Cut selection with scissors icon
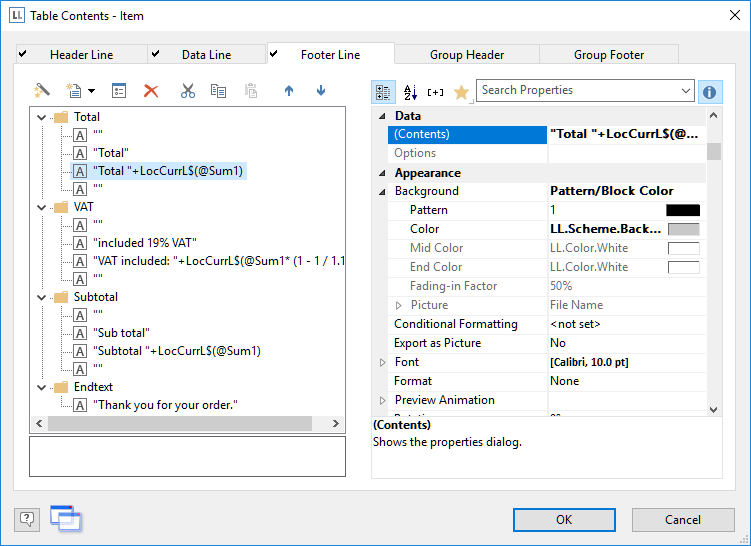The image size is (751, 546). [188, 91]
